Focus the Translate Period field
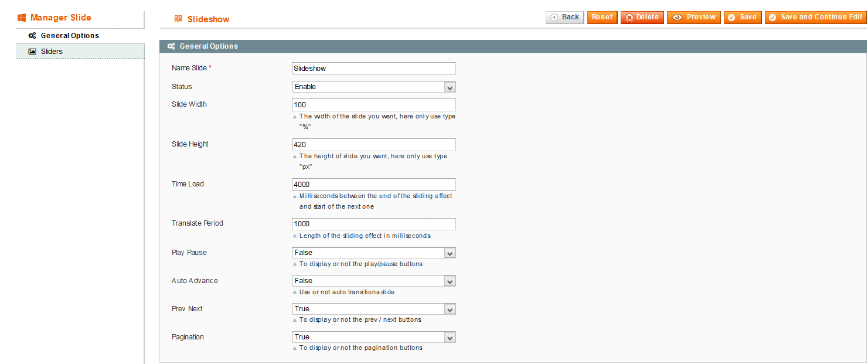 click(374, 224)
